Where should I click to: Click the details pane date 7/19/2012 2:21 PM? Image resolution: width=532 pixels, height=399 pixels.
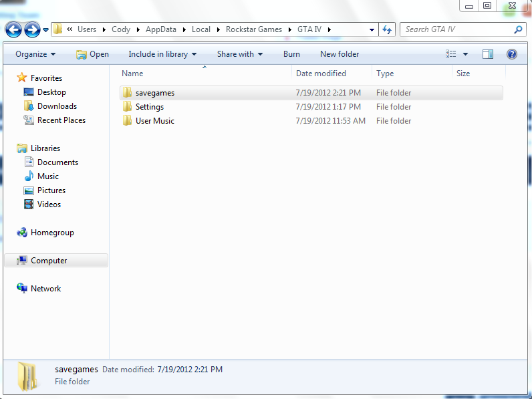[190, 370]
